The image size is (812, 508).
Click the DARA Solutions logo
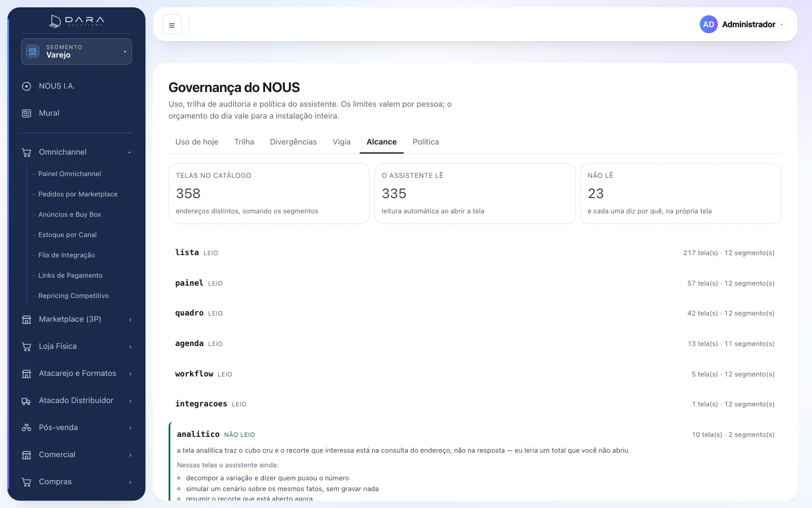point(77,21)
